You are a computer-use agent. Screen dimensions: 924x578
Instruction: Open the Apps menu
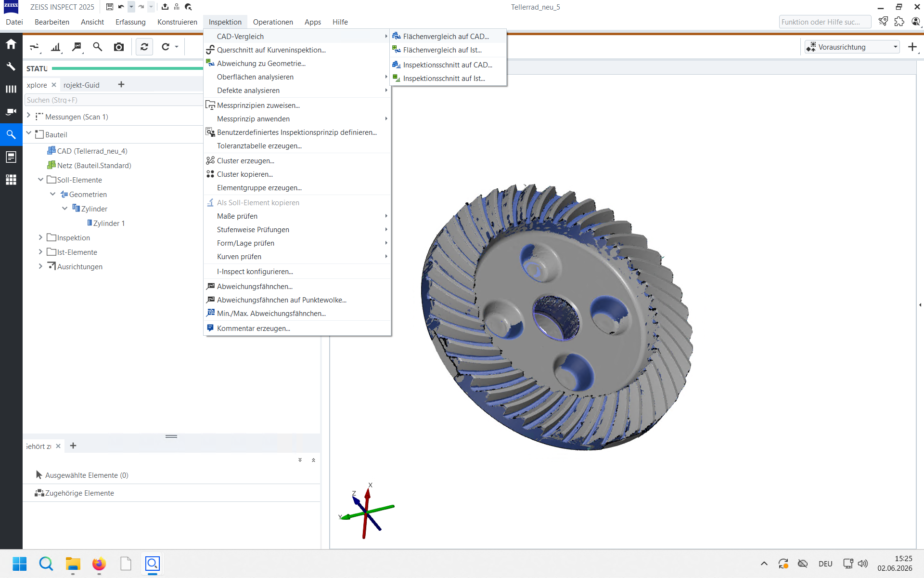click(x=313, y=22)
